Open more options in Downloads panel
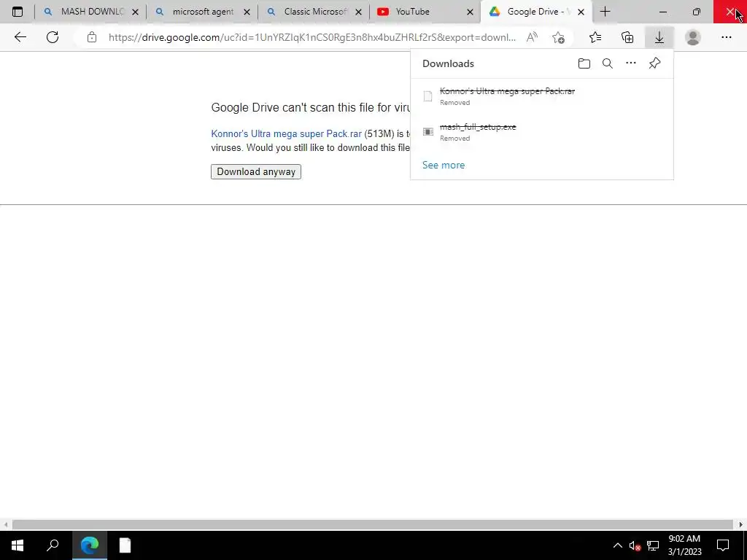Viewport: 747px width, 560px height. click(x=631, y=63)
